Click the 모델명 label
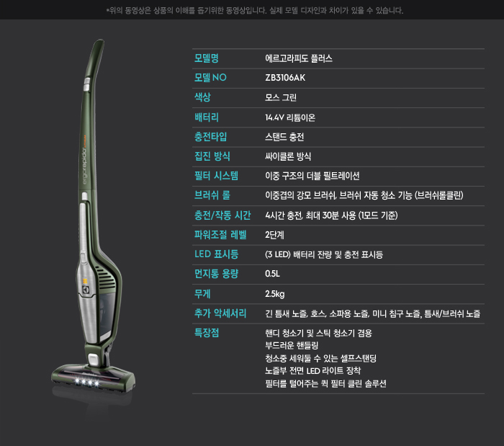Image resolution: width=504 pixels, height=446 pixels. (x=207, y=58)
